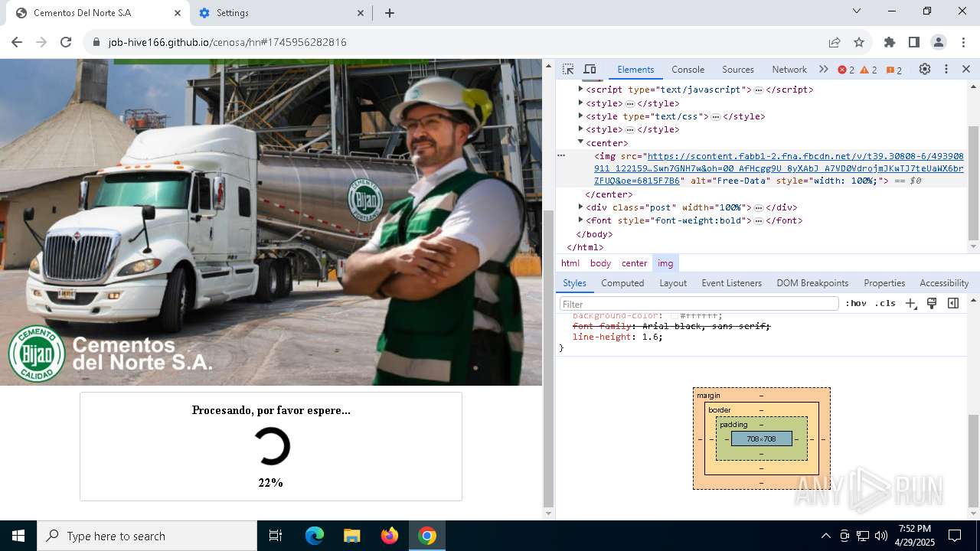Click the background-color white swatch

[x=675, y=315]
